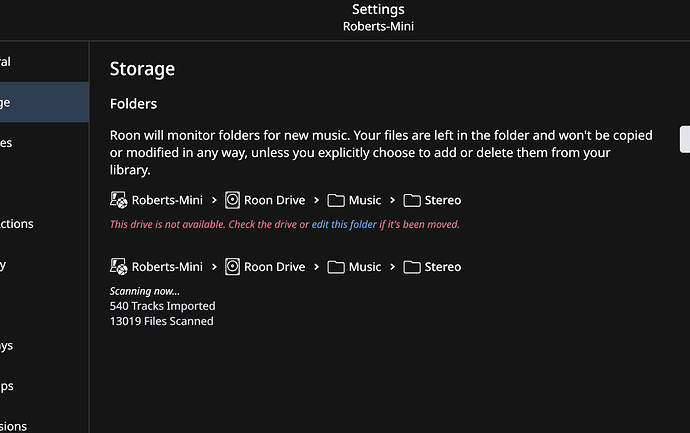The image size is (690, 433).
Task: Click partially visible white button at right edge
Action: click(685, 139)
